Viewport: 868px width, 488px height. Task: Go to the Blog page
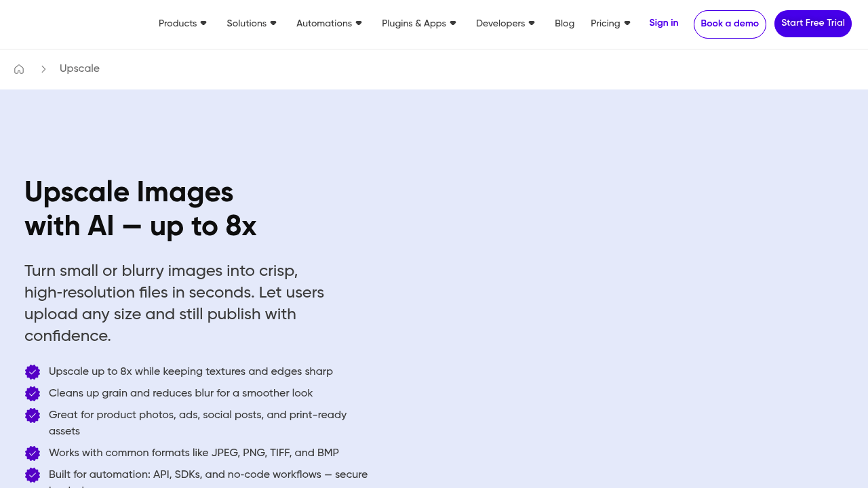tap(564, 24)
